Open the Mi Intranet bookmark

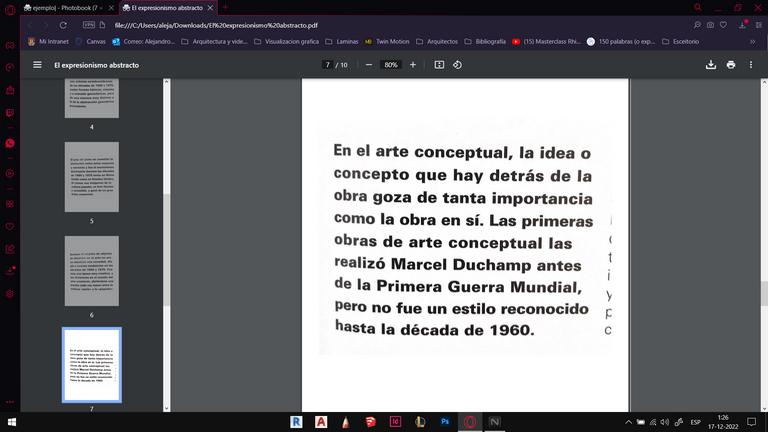coord(48,42)
